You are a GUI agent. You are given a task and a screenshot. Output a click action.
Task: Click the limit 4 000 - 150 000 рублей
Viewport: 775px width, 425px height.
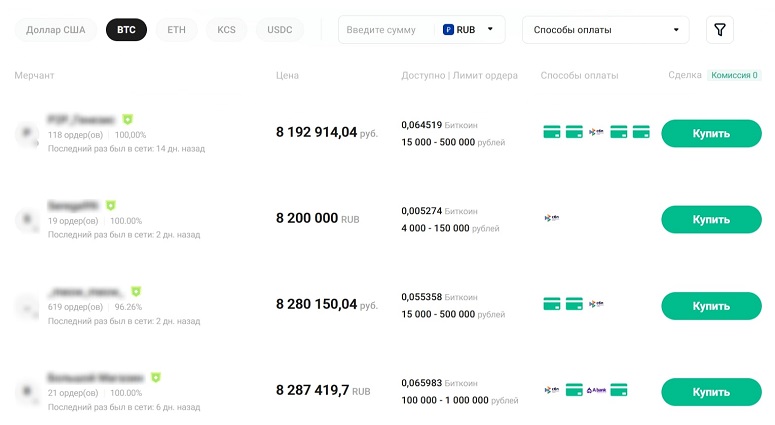(x=450, y=228)
